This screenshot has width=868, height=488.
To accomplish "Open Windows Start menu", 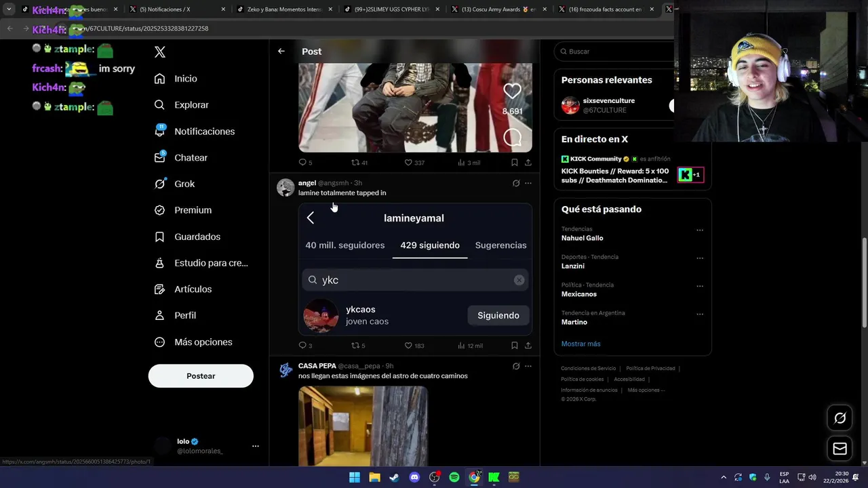I will coord(354,477).
